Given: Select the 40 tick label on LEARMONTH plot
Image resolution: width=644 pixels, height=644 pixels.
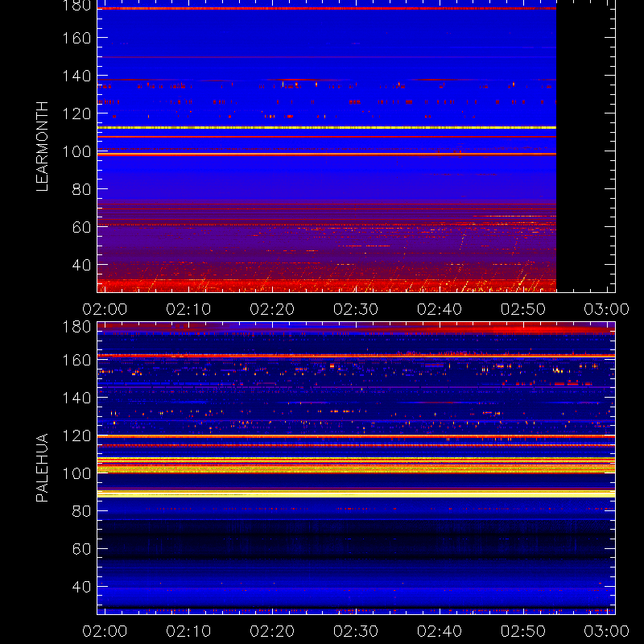Looking at the screenshot, I should click(x=81, y=265).
